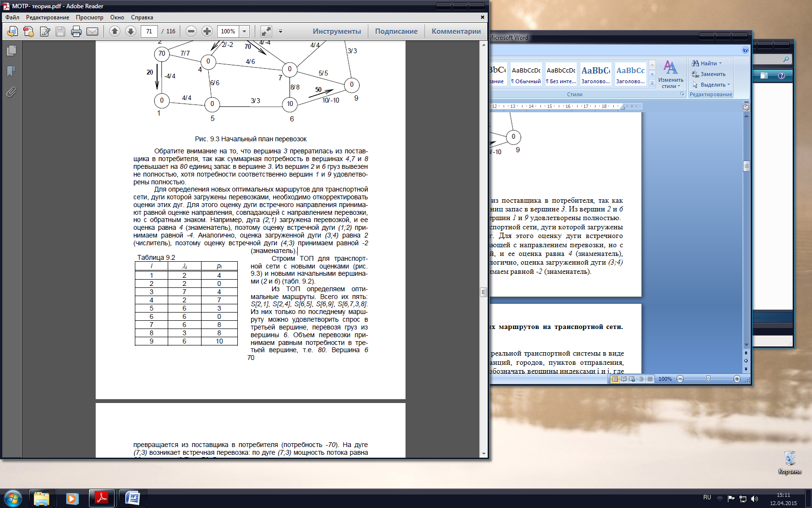Click the search magnifier in the back window

(x=786, y=59)
